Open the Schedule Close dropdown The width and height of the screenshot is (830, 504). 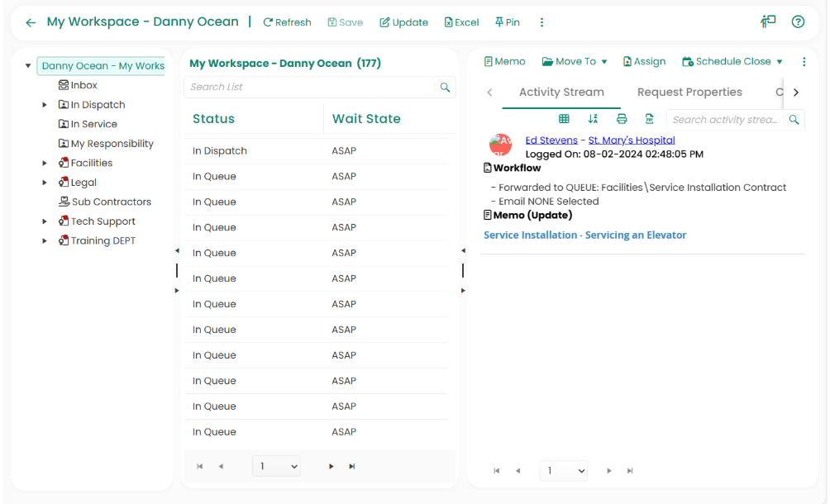732,61
